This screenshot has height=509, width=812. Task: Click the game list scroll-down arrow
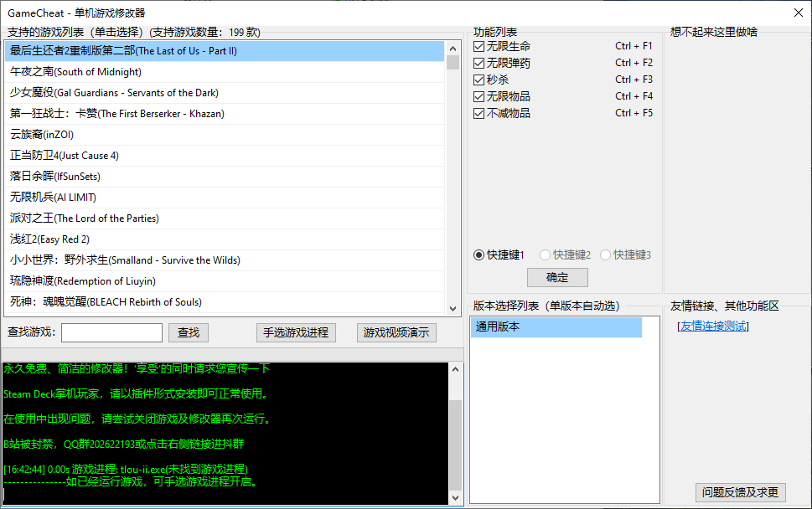tap(457, 310)
